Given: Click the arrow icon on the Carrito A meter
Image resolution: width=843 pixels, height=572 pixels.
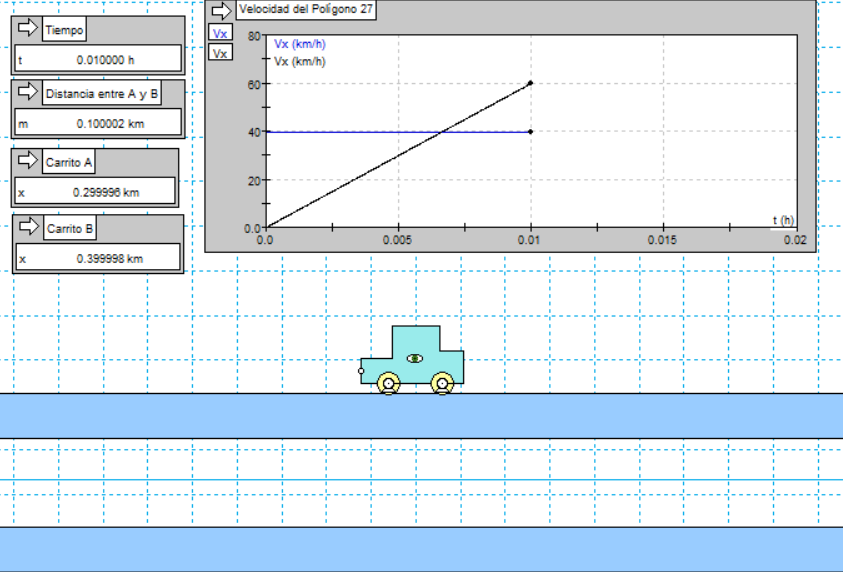Looking at the screenshot, I should pyautogui.click(x=28, y=162).
